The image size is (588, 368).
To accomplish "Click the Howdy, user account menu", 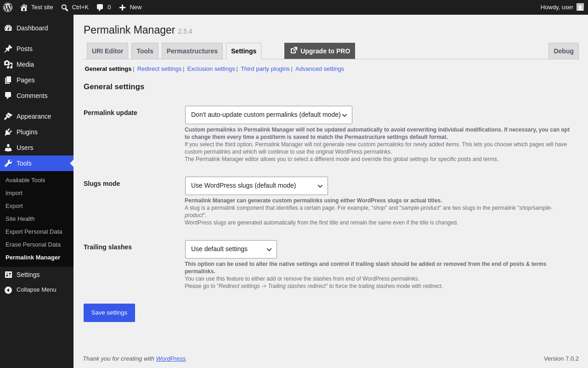I will (x=562, y=7).
